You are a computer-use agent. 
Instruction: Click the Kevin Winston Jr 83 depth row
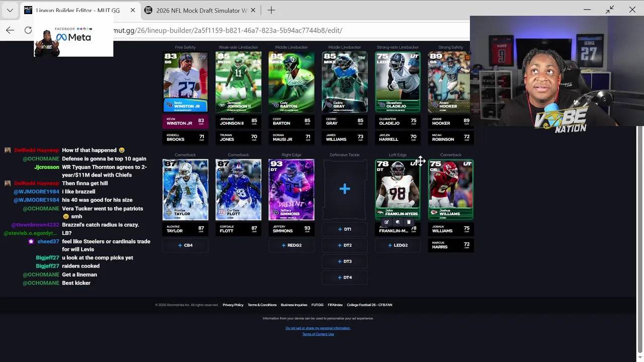[x=185, y=121]
